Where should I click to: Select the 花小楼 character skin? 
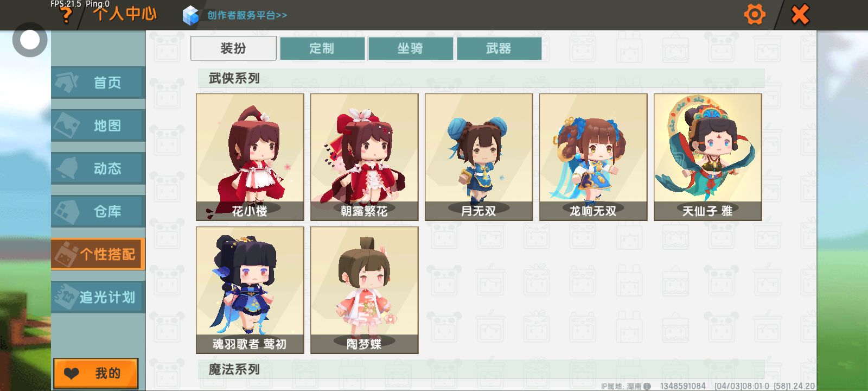250,157
